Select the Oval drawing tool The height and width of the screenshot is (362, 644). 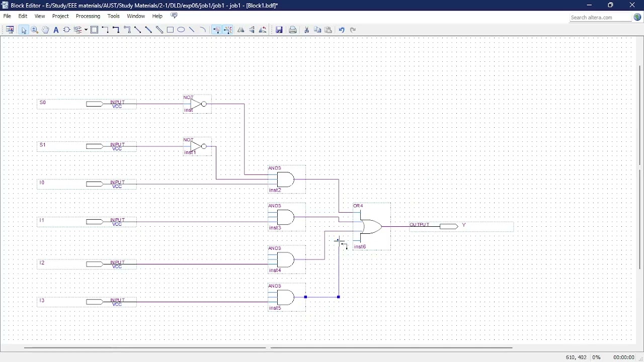coord(181,30)
